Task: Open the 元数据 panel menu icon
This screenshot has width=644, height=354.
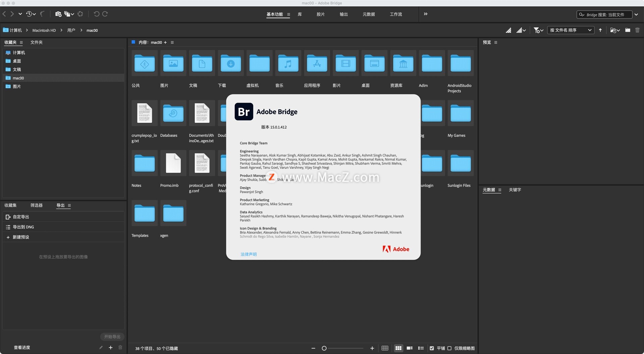Action: [500, 190]
